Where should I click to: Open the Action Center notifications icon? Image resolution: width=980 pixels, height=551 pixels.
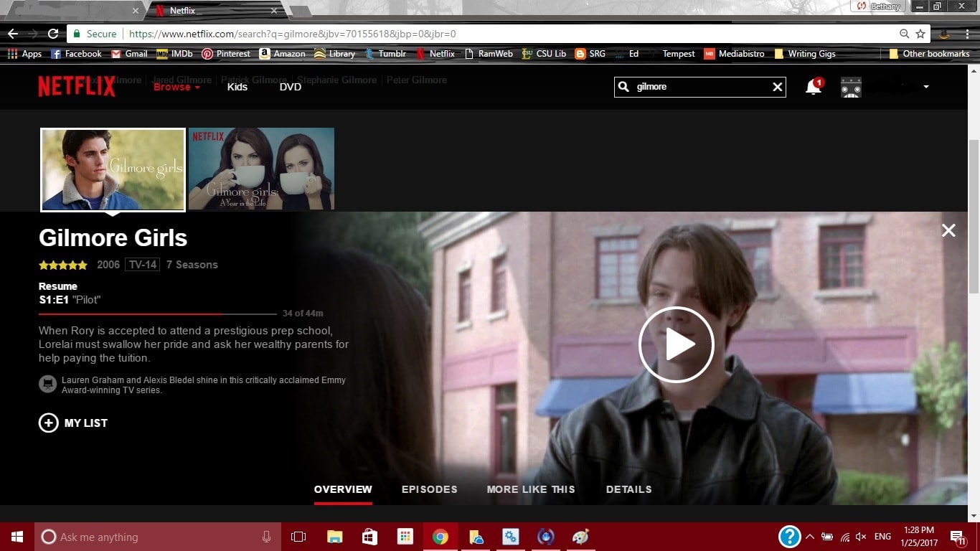[957, 537]
